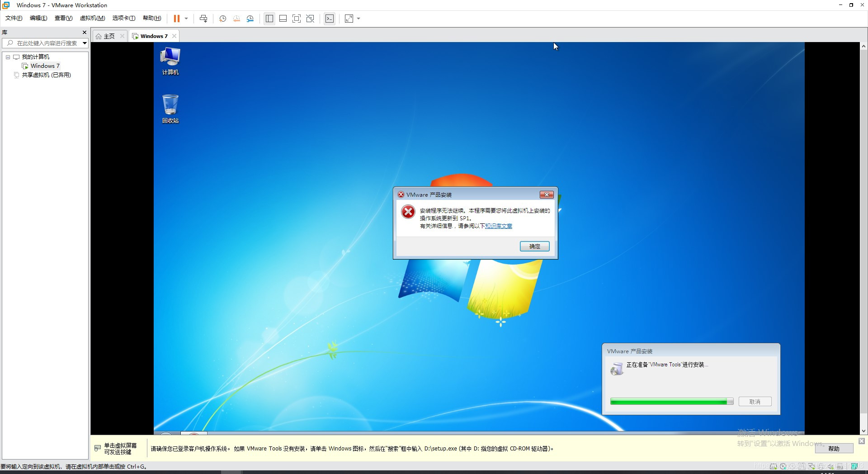Open the 帮助(H) menu in the menu bar
This screenshot has width=868, height=474.
point(152,18)
